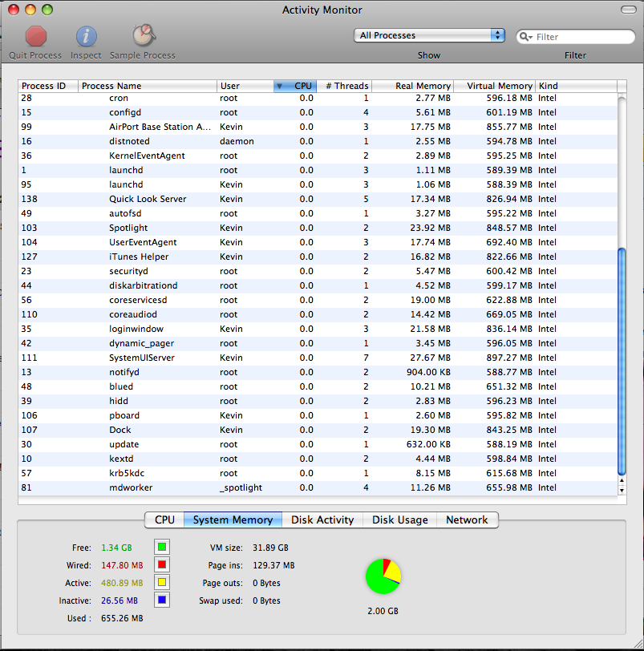Select the UserEventAgent process row

pos(318,242)
